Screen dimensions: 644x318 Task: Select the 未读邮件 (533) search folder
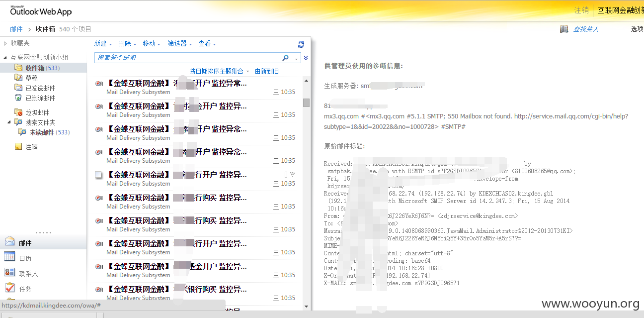[x=49, y=132]
